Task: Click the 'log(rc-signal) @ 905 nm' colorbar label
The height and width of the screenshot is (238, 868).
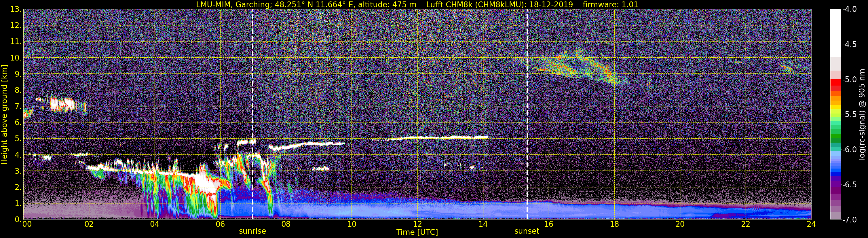Action: (862, 114)
